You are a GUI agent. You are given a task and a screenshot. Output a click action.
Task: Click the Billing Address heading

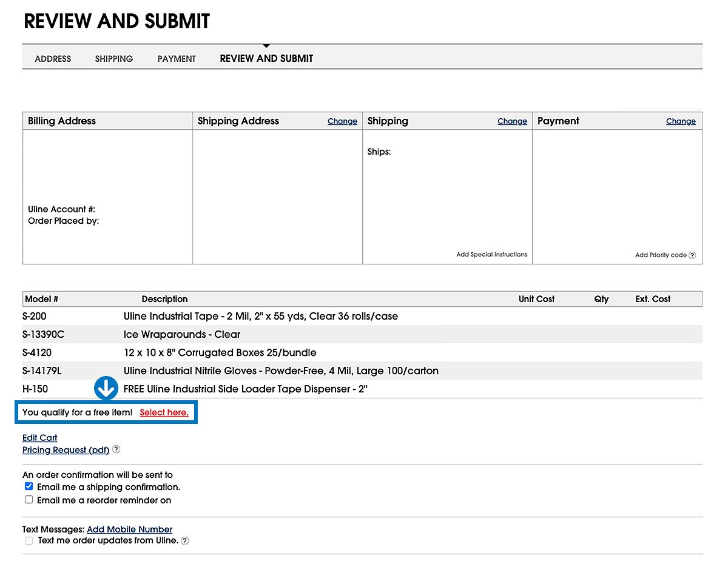(x=62, y=121)
